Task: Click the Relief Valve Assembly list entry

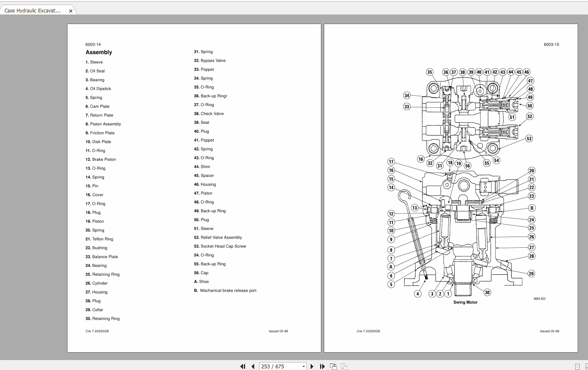Action: [218, 237]
